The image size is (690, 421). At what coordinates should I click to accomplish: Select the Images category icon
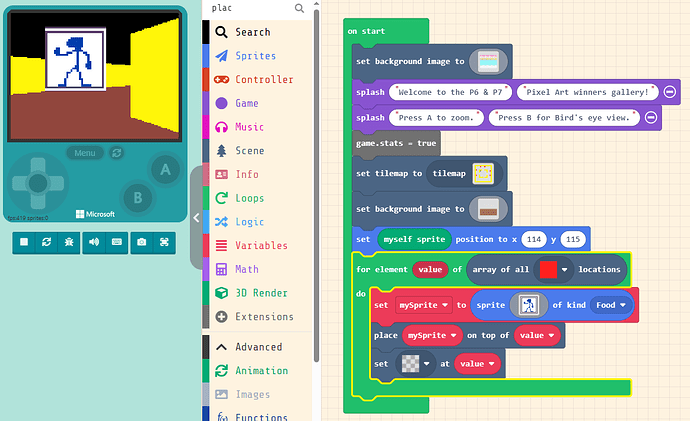pyautogui.click(x=221, y=395)
